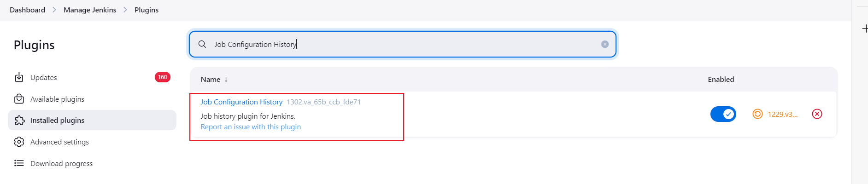Go to Available plugins

[x=57, y=99]
